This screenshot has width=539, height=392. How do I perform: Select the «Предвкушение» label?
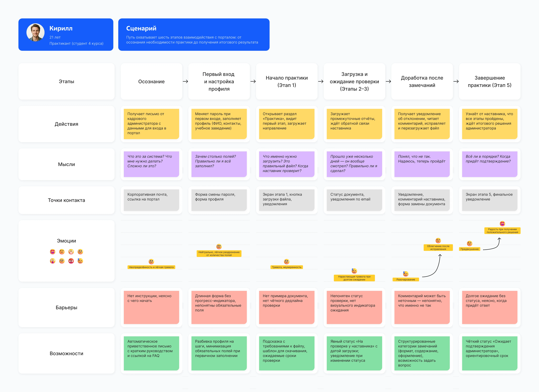(x=470, y=249)
